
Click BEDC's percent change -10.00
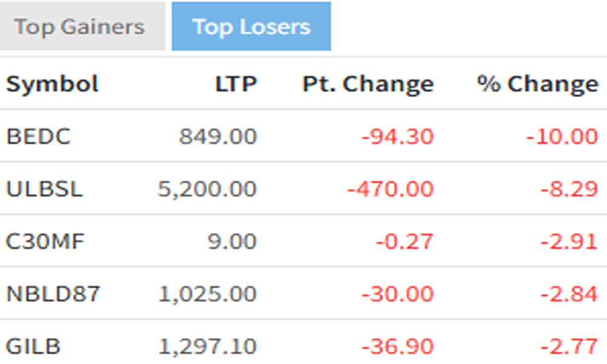562,136
